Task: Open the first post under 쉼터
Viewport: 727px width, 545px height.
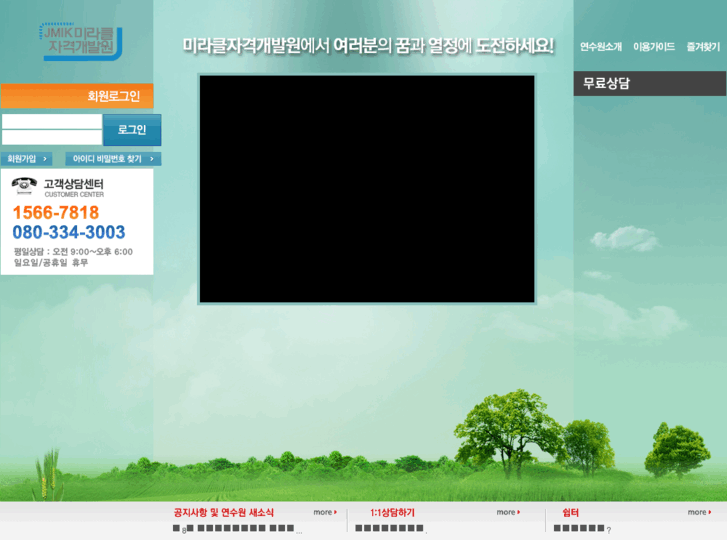Action: (x=582, y=528)
